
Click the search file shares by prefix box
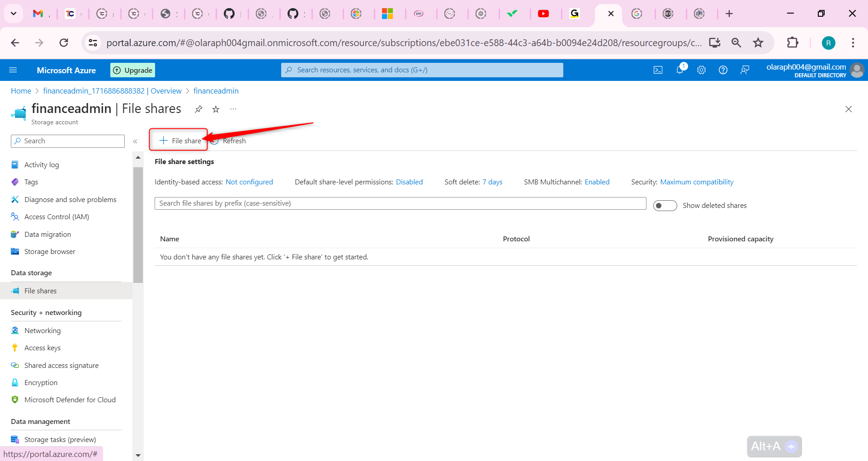400,203
